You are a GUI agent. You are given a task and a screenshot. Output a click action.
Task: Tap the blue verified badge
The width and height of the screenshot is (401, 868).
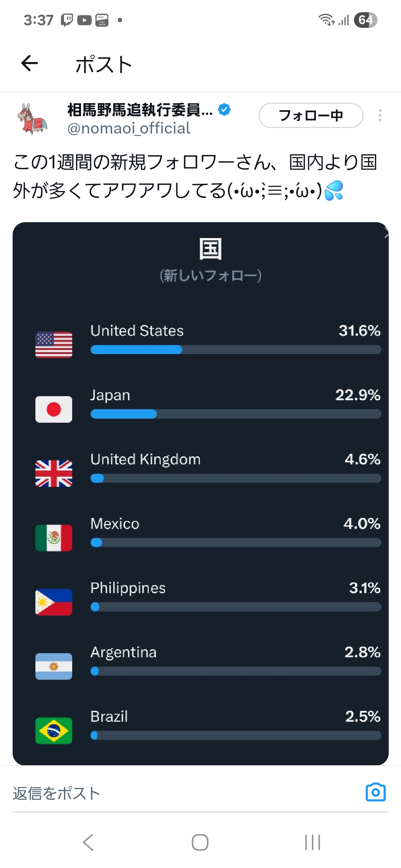(224, 109)
